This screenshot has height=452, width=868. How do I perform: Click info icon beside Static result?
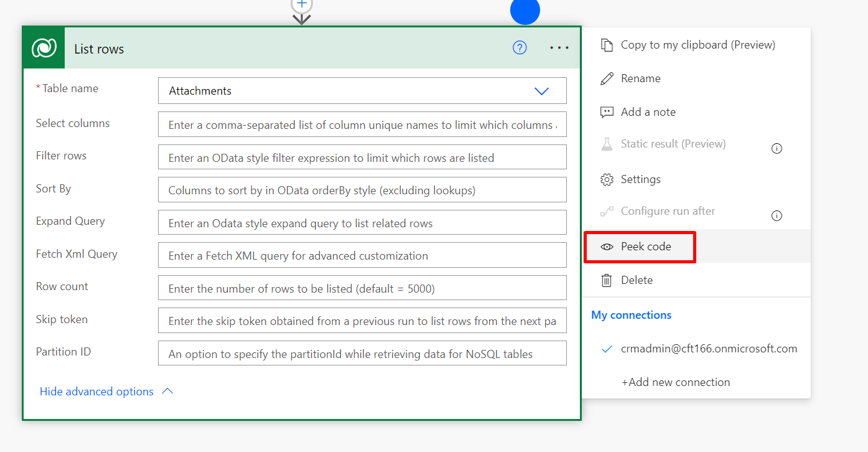pos(777,148)
